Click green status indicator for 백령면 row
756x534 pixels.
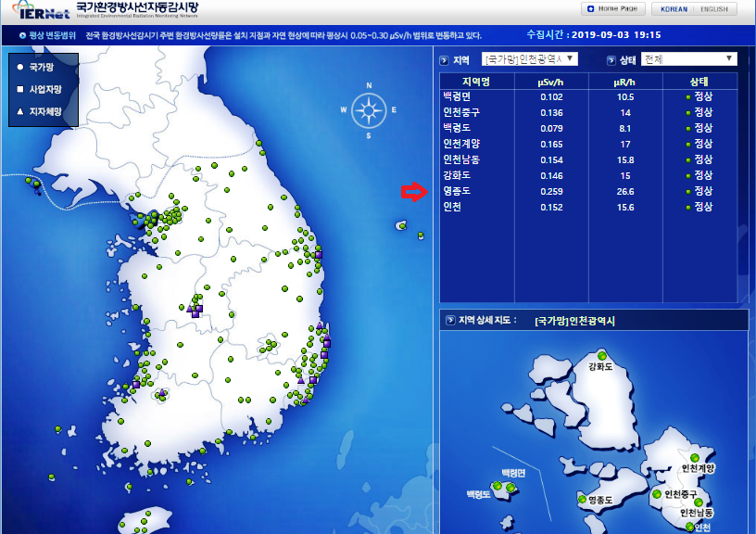pos(688,97)
